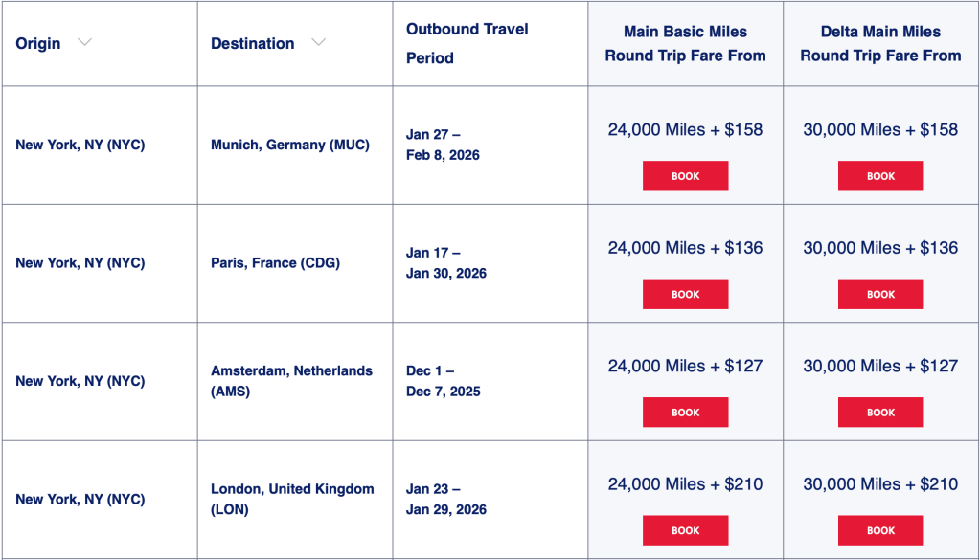Click Main Basic Miles Round Trip header
This screenshot has height=560, width=980.
[x=685, y=43]
